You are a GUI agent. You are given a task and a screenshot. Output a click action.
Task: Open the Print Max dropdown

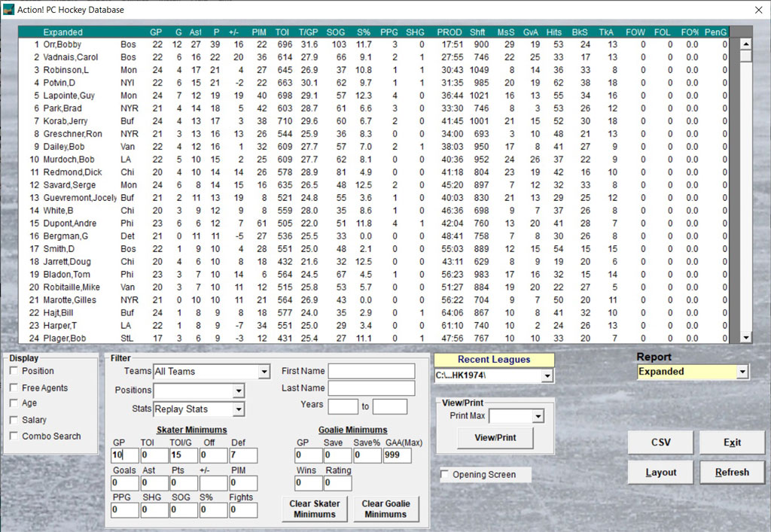(538, 416)
